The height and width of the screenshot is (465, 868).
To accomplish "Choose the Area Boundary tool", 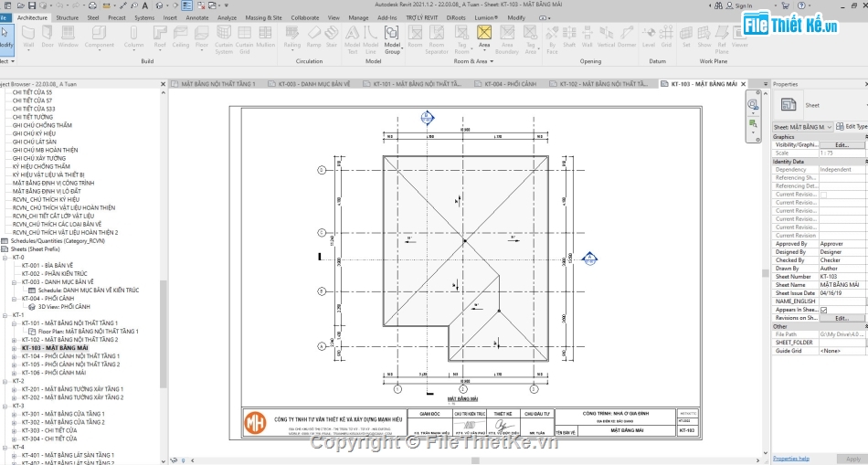I will 506,40.
